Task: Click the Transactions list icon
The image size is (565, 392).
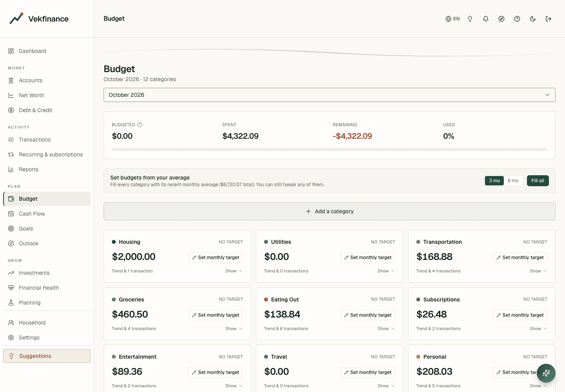Action: (11, 140)
